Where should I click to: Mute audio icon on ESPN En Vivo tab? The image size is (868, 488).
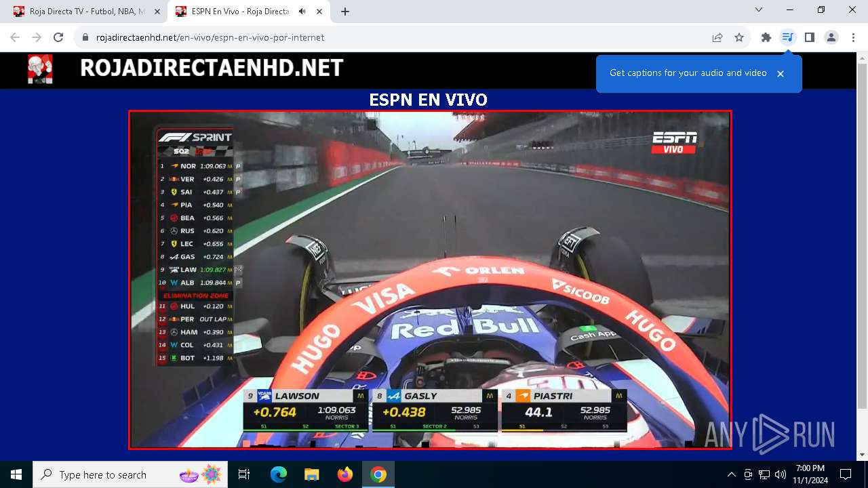[x=302, y=12]
